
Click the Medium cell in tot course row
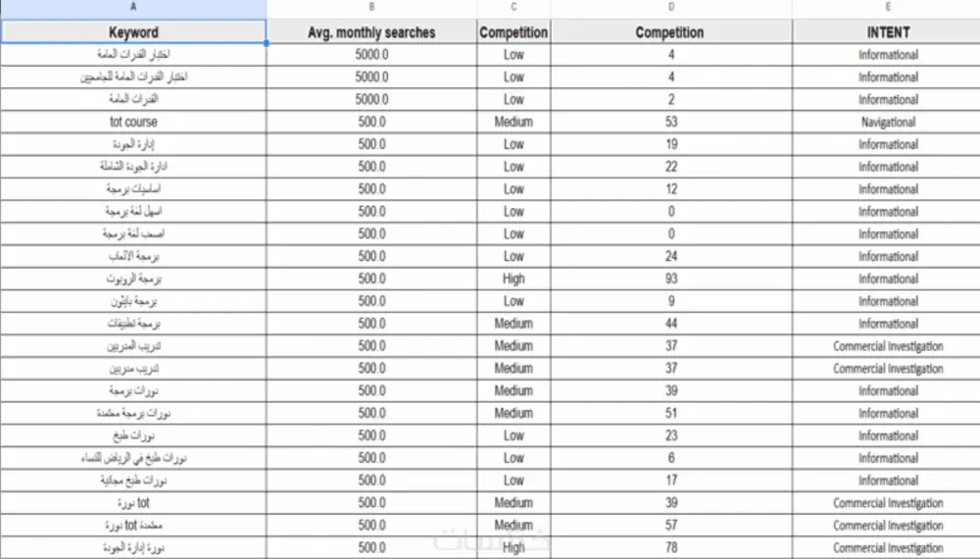[514, 122]
